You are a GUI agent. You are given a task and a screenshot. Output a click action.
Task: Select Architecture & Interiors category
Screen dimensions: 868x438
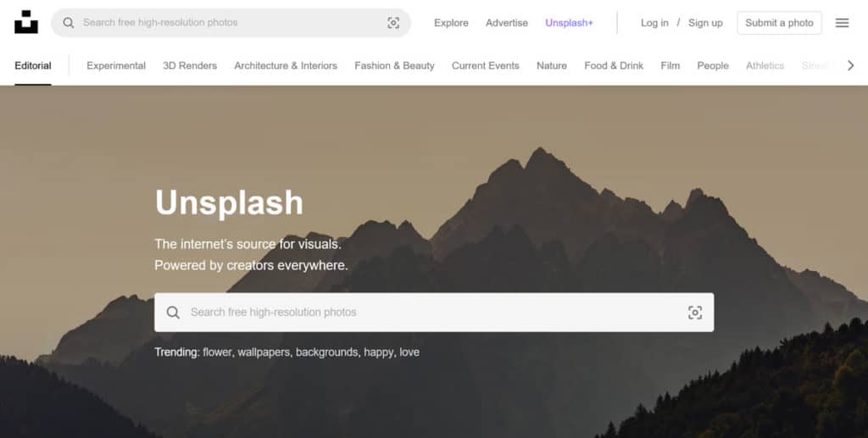(x=286, y=65)
